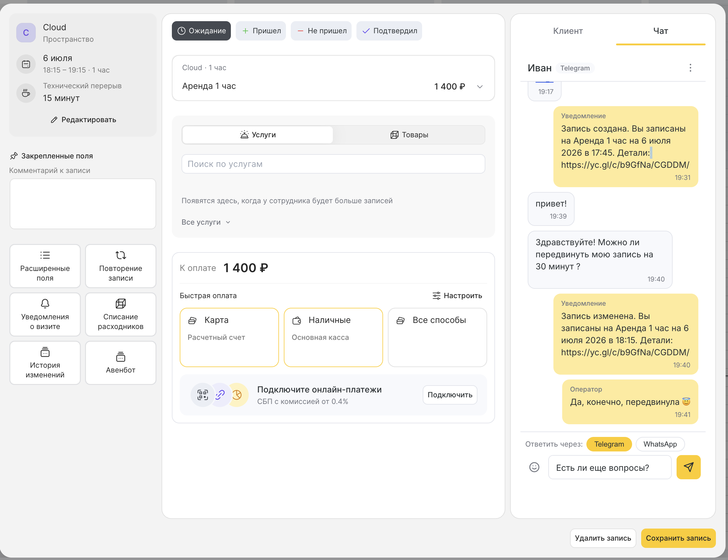Click the coffee cup break icon
The width and height of the screenshot is (728, 560).
[26, 93]
